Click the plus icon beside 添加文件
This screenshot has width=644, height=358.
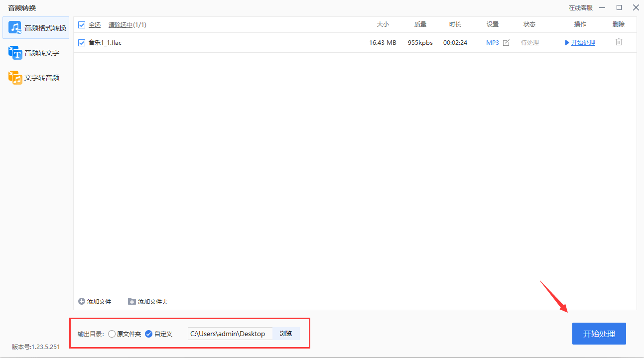(81, 301)
